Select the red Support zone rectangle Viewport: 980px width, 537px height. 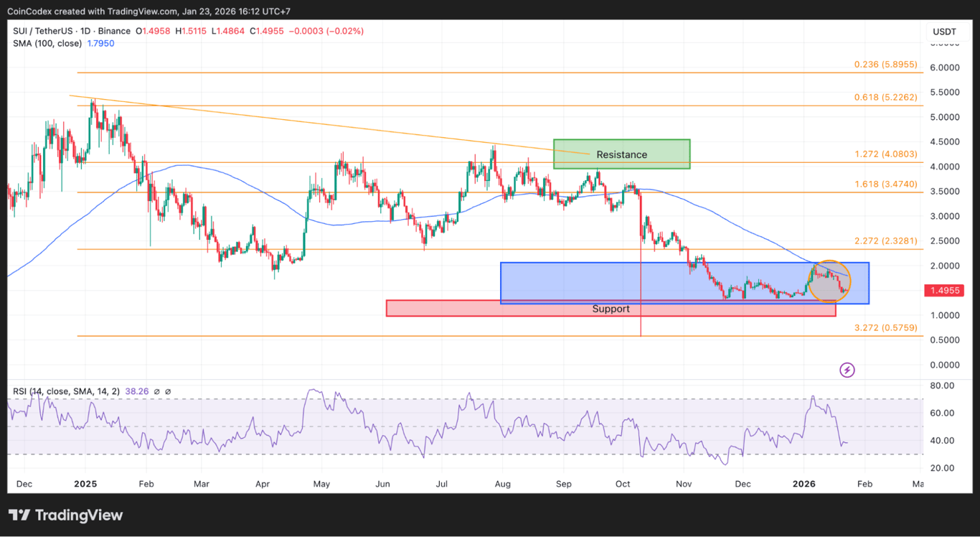[x=611, y=308]
